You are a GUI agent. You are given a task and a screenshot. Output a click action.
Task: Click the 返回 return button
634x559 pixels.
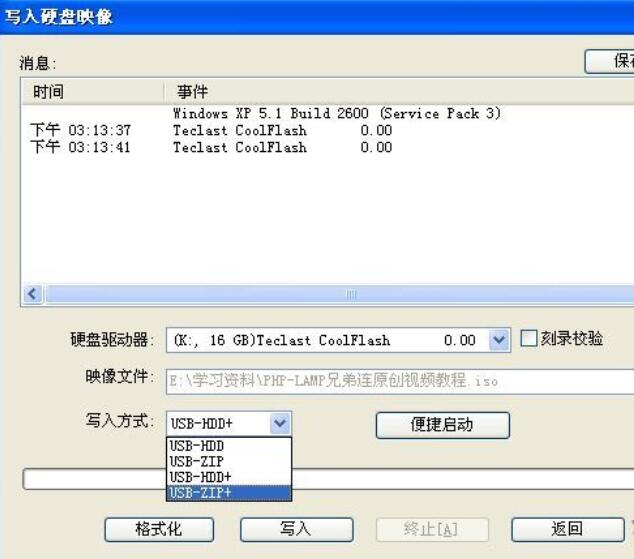pyautogui.click(x=568, y=529)
